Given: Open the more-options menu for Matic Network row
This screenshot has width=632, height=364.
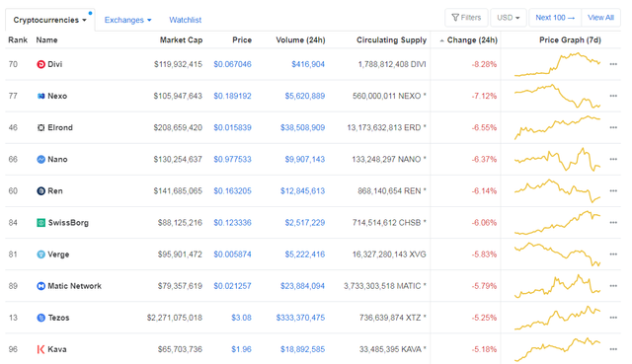Looking at the screenshot, I should coord(613,286).
